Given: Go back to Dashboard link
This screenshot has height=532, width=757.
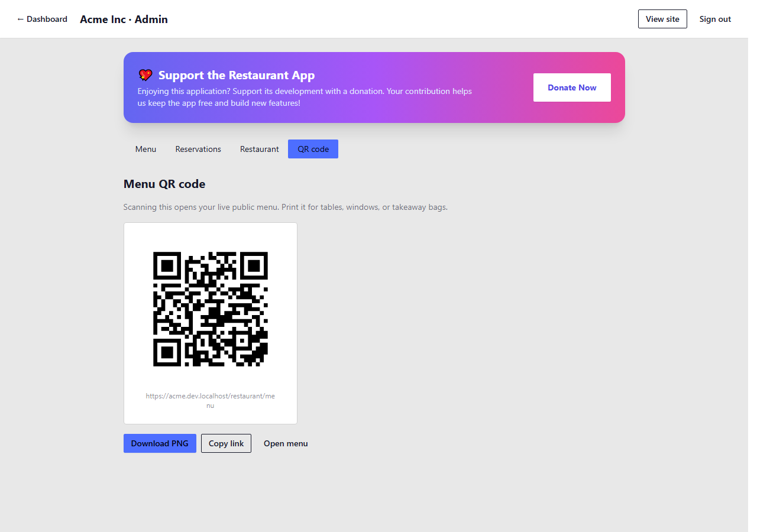Looking at the screenshot, I should 42,19.
